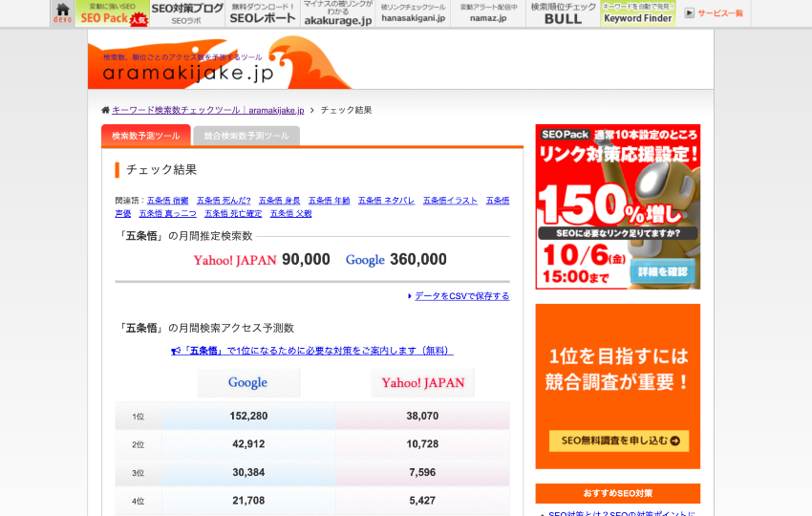Click the Yahoo! JAPAN logo beside 90,000
The width and height of the screenshot is (812, 516).
(x=235, y=260)
